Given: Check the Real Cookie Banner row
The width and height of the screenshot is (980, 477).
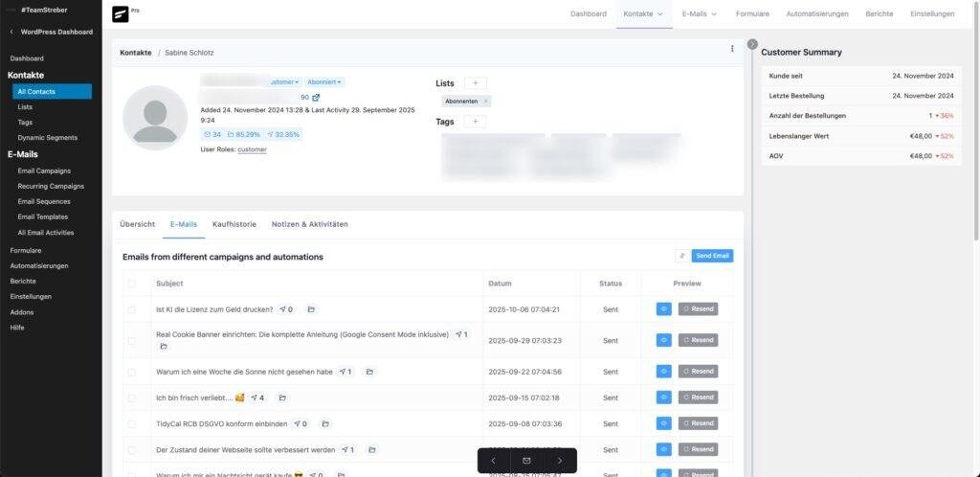Looking at the screenshot, I should 131,341.
